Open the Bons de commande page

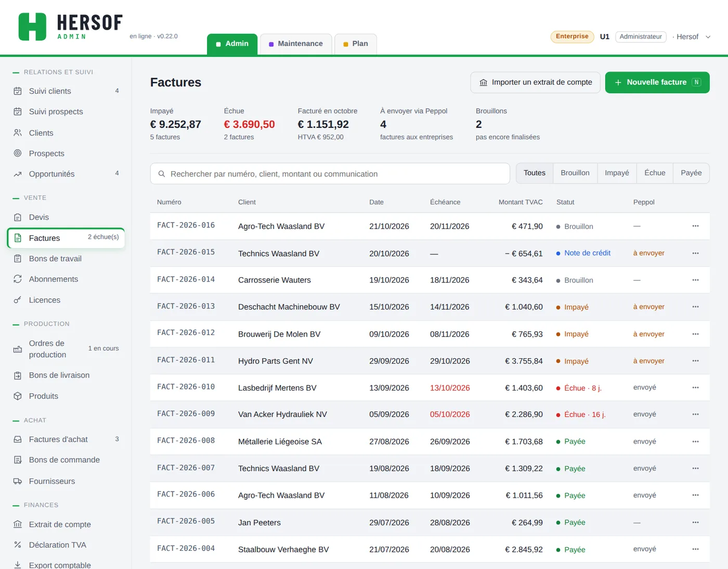pyautogui.click(x=64, y=460)
